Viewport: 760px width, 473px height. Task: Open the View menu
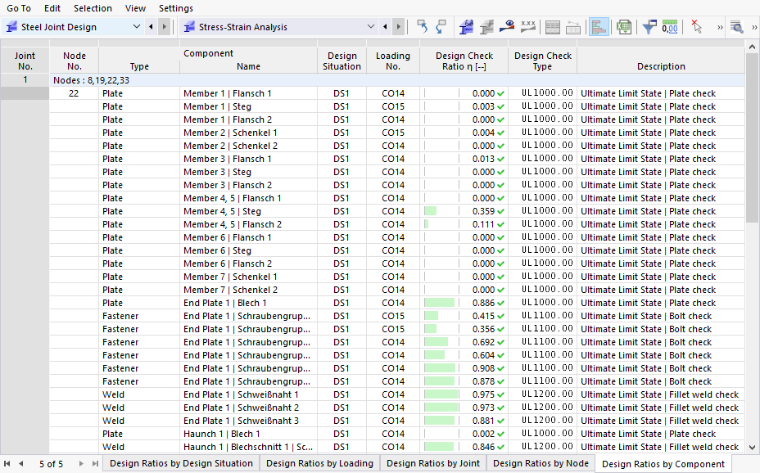[135, 8]
